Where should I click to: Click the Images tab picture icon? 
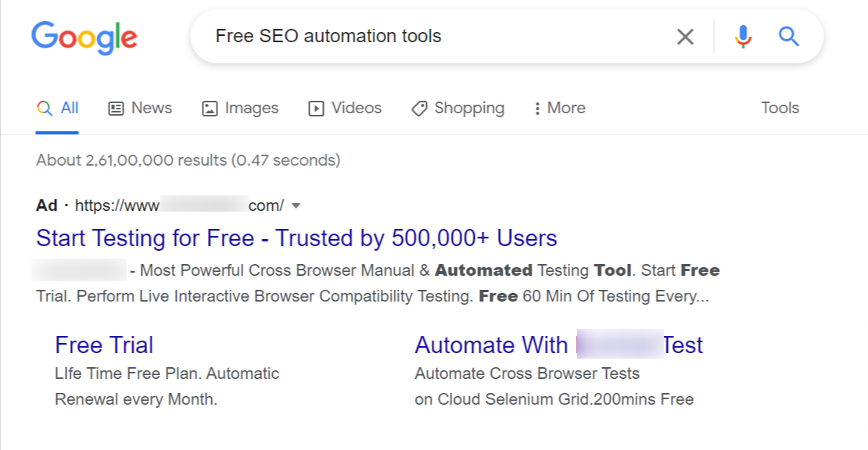point(210,108)
